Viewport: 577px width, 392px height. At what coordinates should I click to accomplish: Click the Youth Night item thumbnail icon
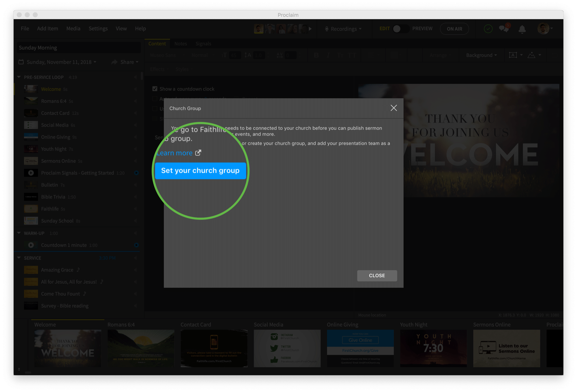click(31, 149)
